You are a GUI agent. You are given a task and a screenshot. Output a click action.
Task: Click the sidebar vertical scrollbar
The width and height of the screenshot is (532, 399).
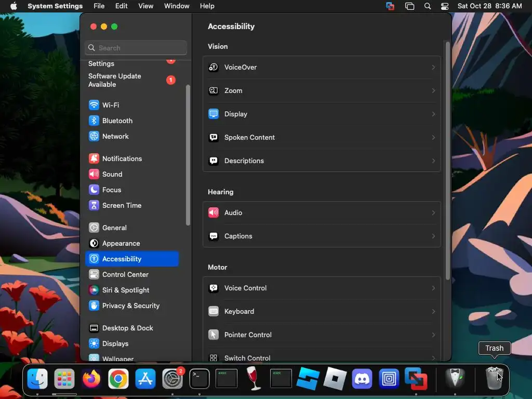tap(188, 155)
